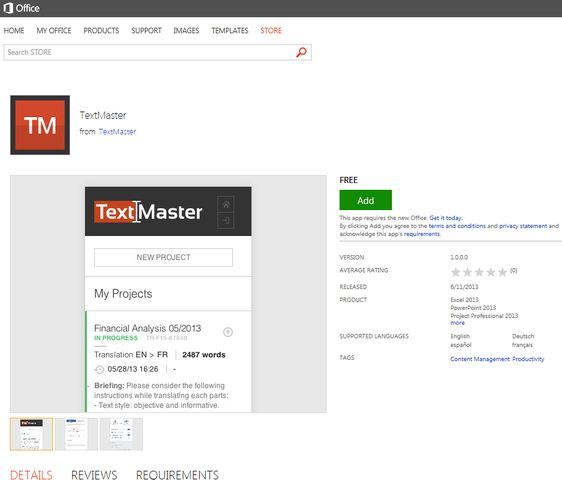
Task: Select the STORE menu item
Action: 271,30
